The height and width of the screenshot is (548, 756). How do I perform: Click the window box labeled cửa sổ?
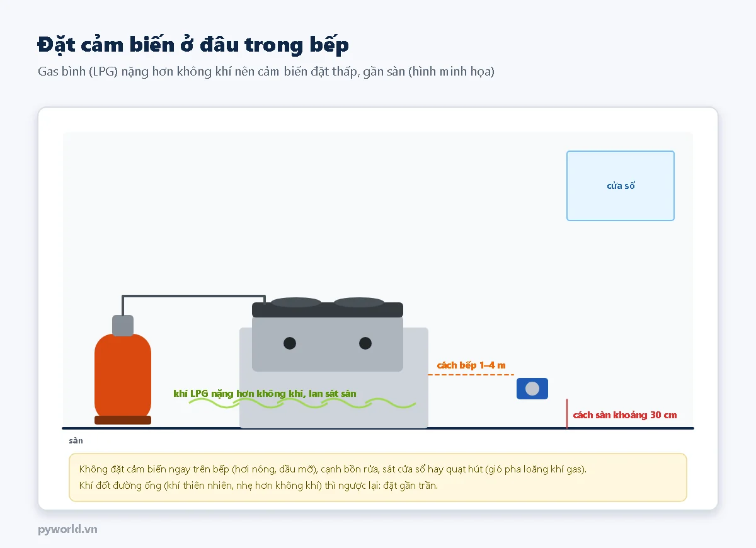pyautogui.click(x=621, y=186)
